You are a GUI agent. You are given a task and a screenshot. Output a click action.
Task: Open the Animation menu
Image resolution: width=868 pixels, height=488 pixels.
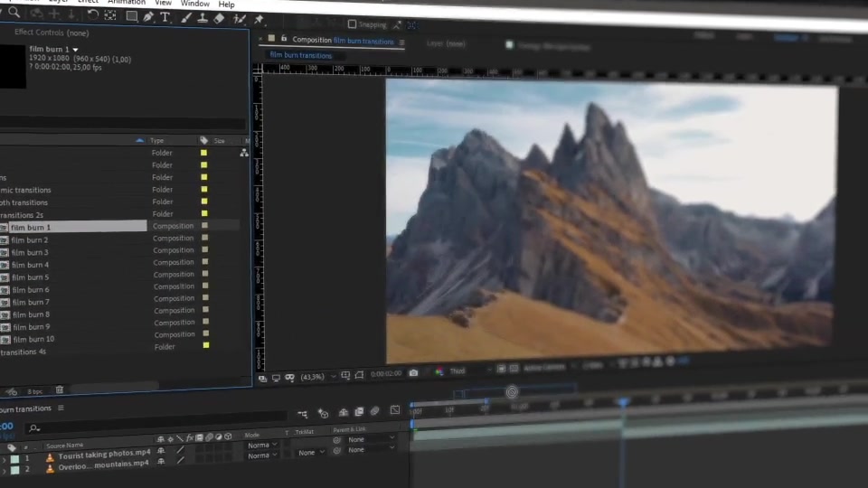coord(127,2)
